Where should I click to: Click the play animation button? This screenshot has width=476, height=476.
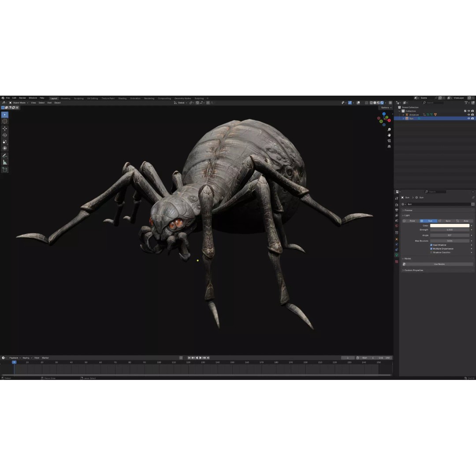click(201, 358)
